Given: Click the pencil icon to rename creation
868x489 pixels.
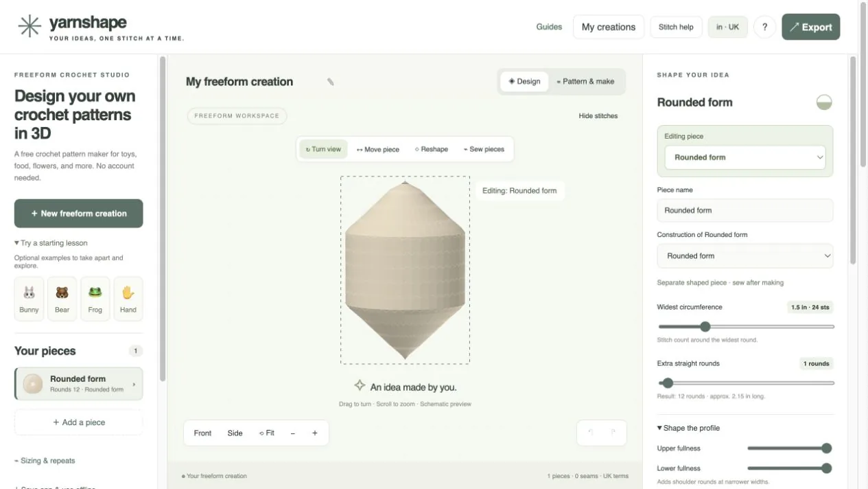Looking at the screenshot, I should [331, 82].
